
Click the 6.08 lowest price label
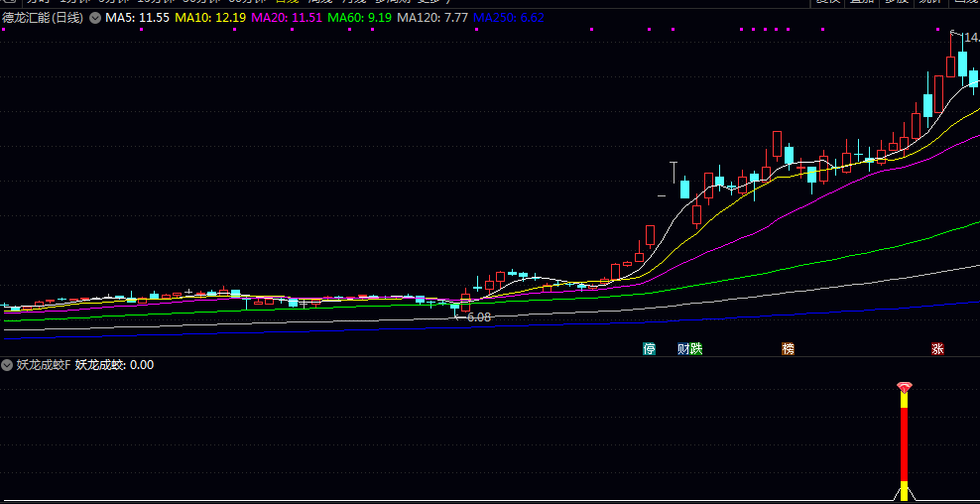[x=479, y=317]
